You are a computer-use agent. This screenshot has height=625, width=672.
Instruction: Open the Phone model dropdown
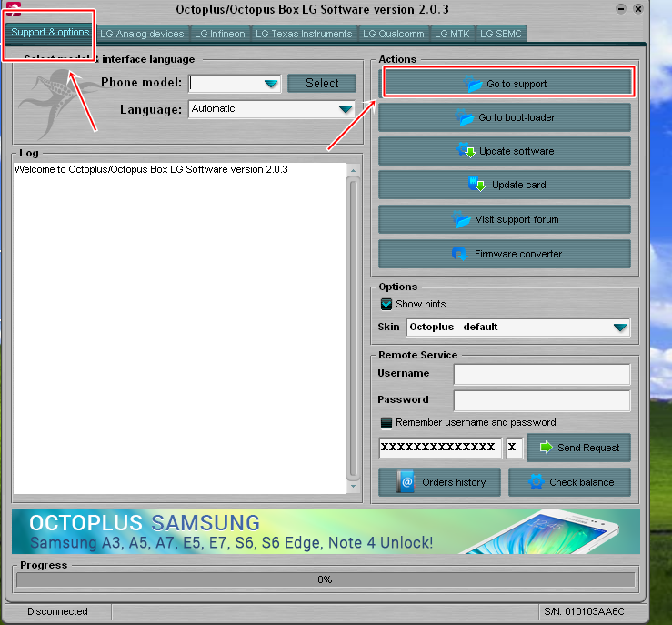point(271,83)
